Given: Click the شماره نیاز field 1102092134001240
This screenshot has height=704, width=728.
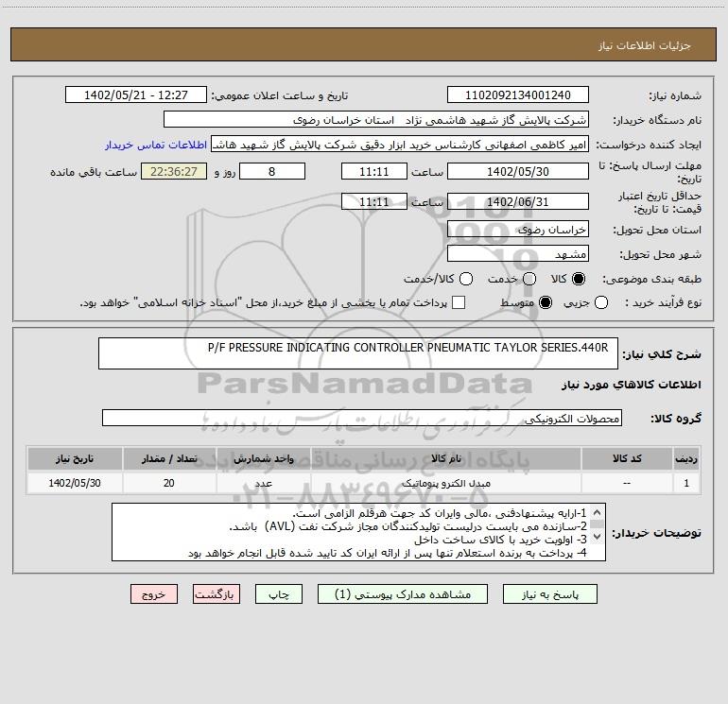Looking at the screenshot, I should (x=518, y=94).
